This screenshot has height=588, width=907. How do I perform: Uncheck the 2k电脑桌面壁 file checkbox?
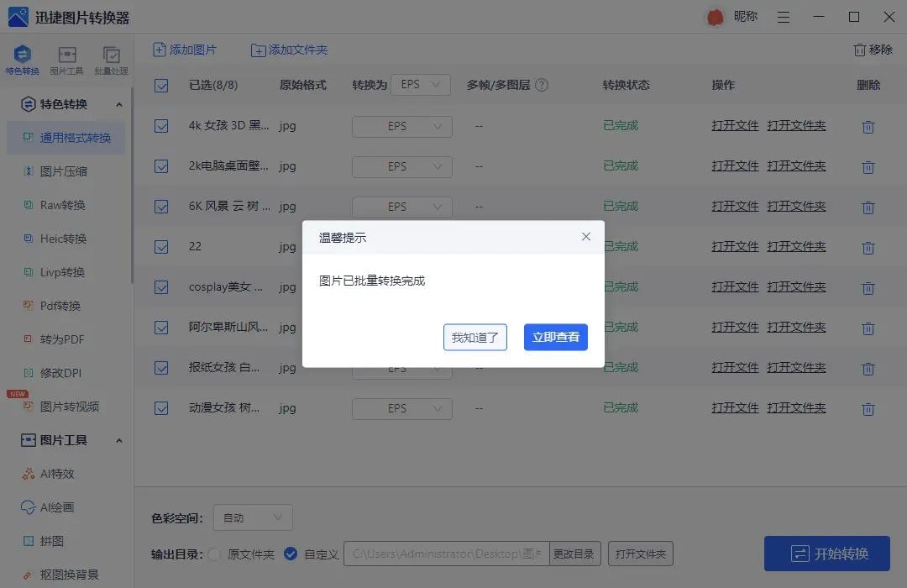pyautogui.click(x=161, y=166)
